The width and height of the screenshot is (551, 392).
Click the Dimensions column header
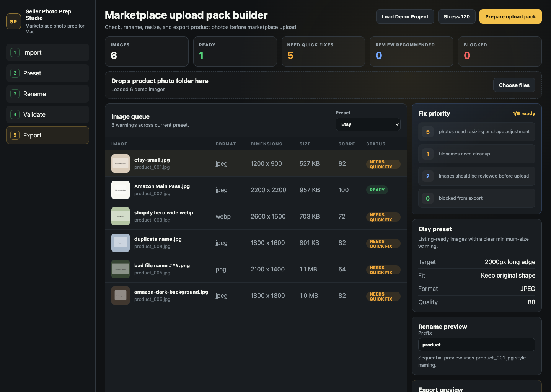click(x=266, y=144)
